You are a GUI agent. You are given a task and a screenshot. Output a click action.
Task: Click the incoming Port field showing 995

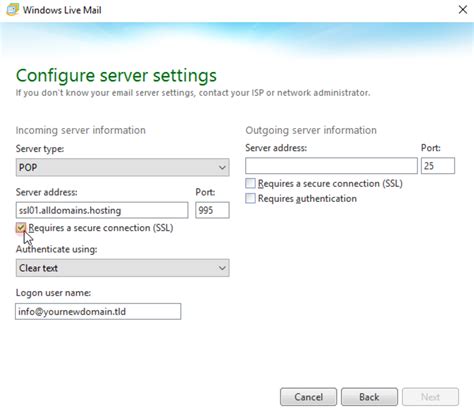point(212,210)
